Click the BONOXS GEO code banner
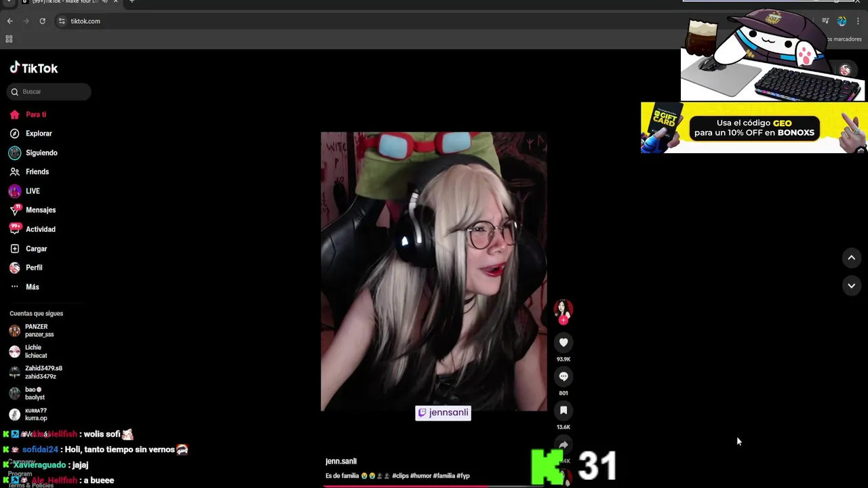Screen dimensions: 868x488 [754, 127]
